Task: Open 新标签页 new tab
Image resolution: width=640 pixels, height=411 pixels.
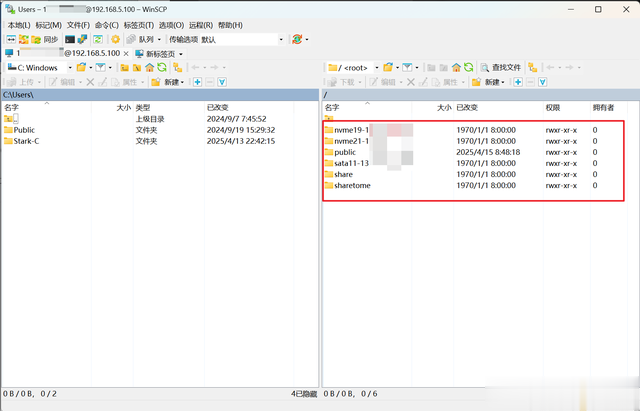Action: [156, 54]
